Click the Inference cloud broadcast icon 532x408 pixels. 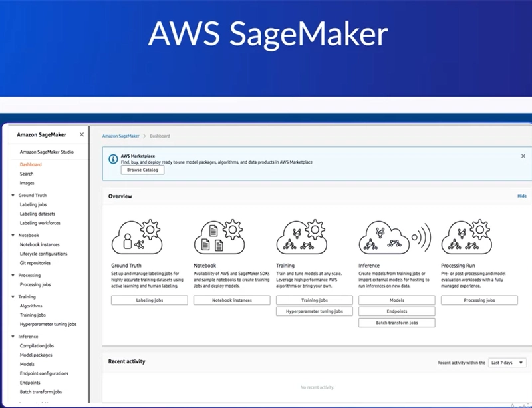[x=395, y=237]
